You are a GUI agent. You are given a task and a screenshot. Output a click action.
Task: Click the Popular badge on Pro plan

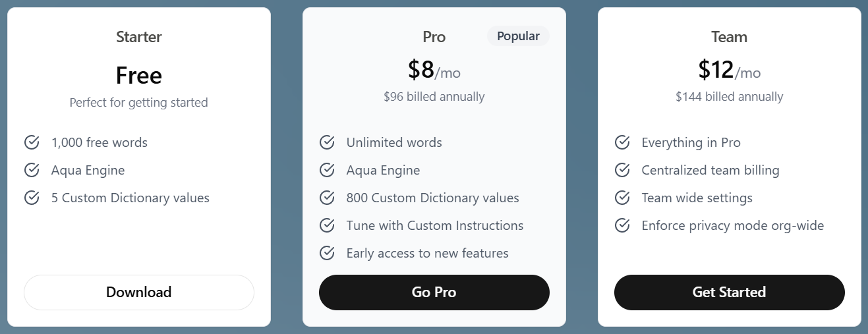click(518, 36)
